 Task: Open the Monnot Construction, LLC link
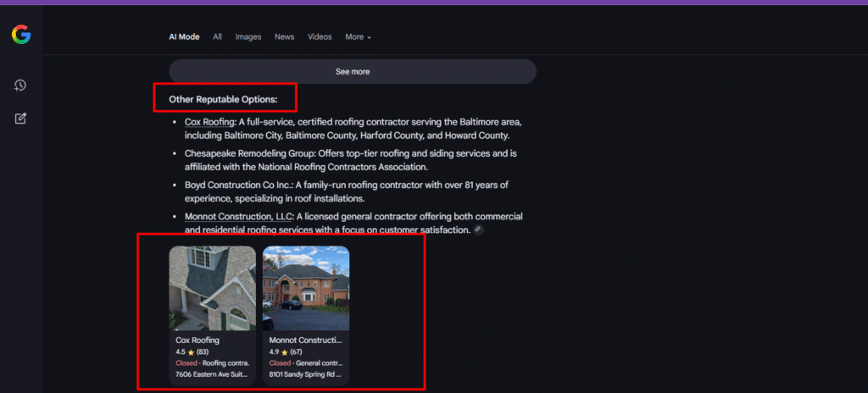pyautogui.click(x=238, y=217)
